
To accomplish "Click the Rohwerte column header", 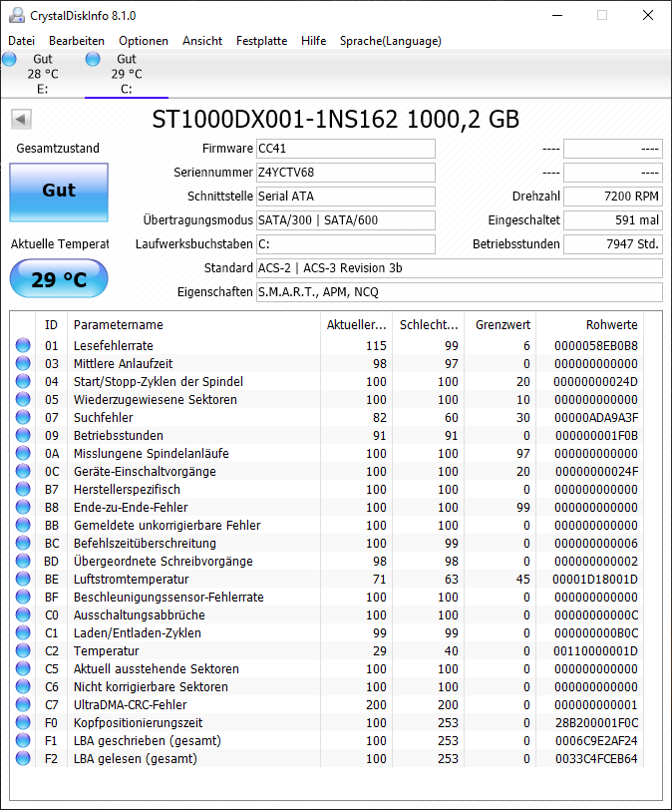I will (590, 325).
